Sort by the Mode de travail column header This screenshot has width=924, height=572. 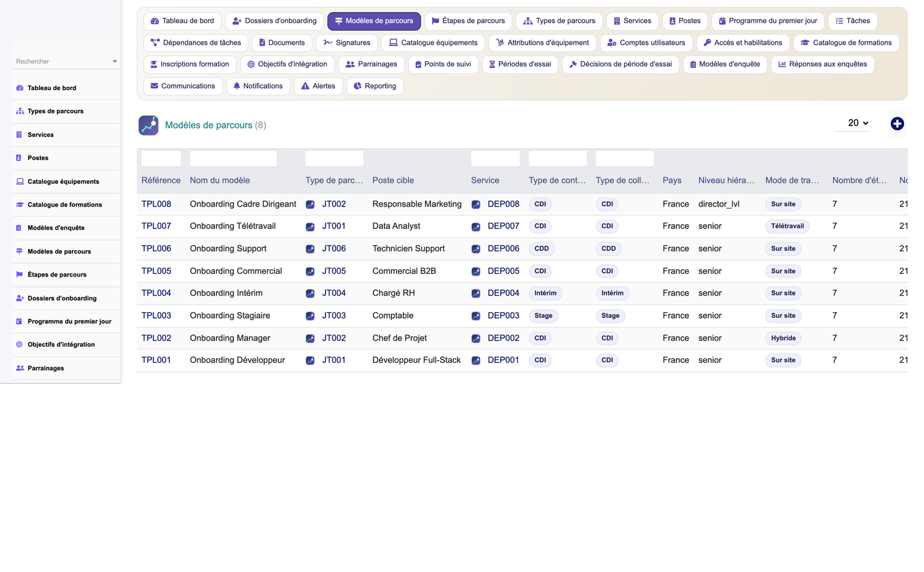click(792, 180)
